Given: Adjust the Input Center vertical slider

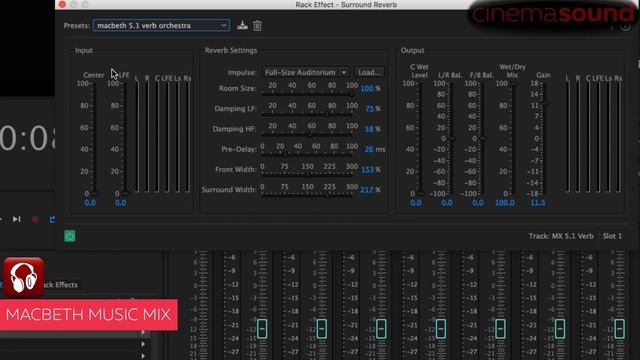Looking at the screenshot, I should pos(94,138).
